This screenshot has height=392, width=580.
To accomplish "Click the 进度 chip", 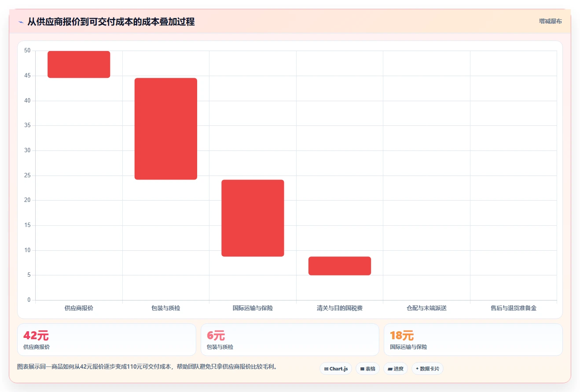I will [396, 369].
